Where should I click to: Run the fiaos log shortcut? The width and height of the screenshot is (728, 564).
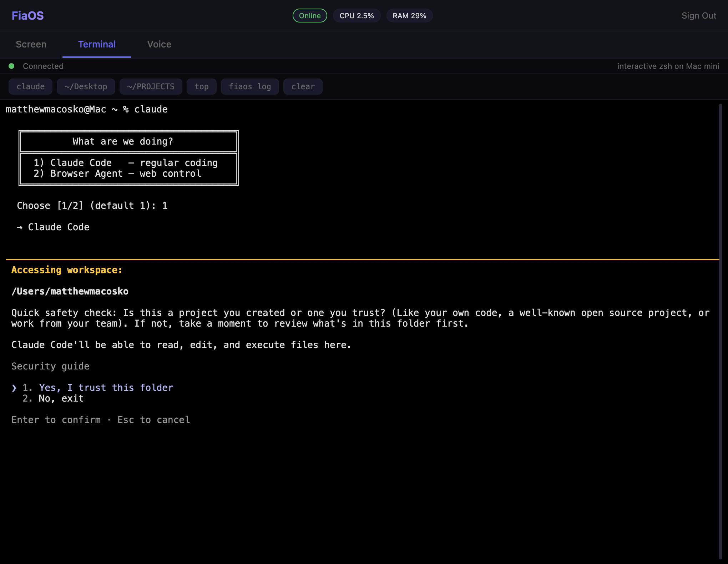(250, 86)
